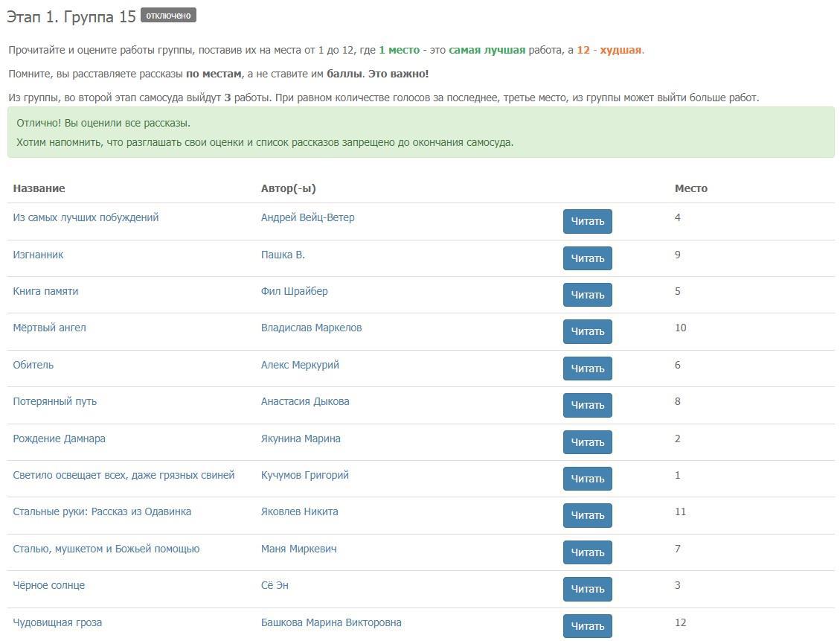Read the story 'Потерянный путь' via Читать
The height and width of the screenshot is (641, 840).
click(x=587, y=406)
